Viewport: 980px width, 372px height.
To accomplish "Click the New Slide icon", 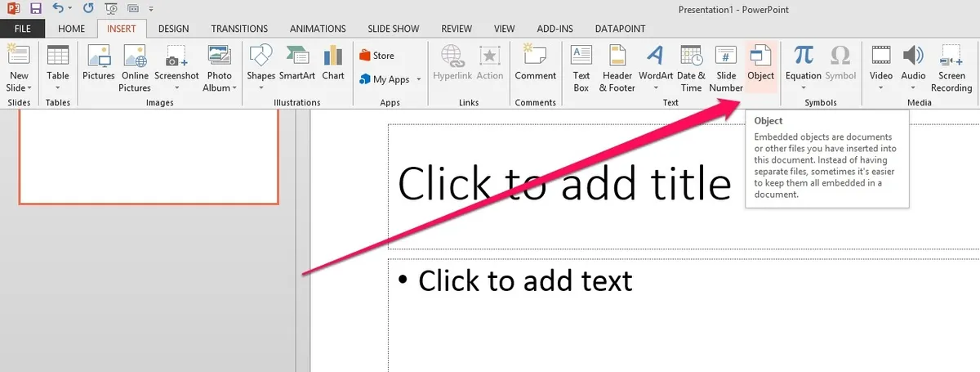I will [18, 56].
